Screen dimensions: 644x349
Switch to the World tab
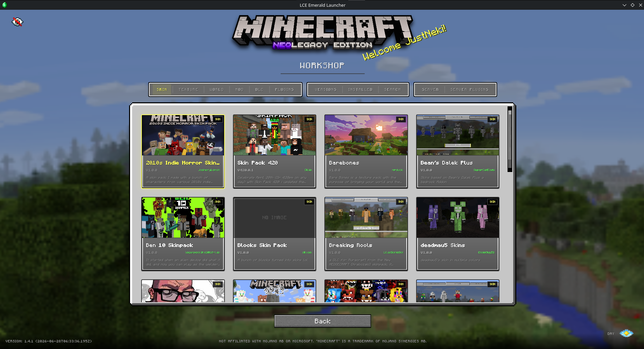click(x=216, y=90)
